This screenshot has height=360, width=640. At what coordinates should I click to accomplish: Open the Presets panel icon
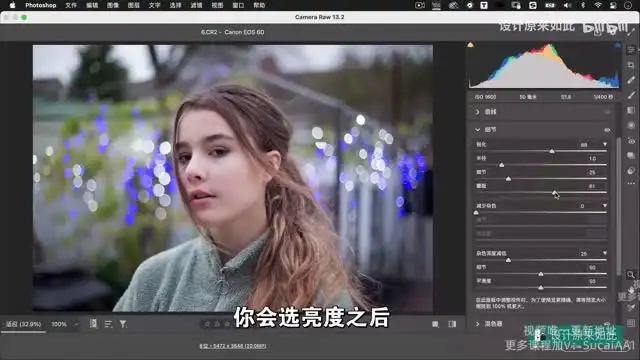point(631,171)
